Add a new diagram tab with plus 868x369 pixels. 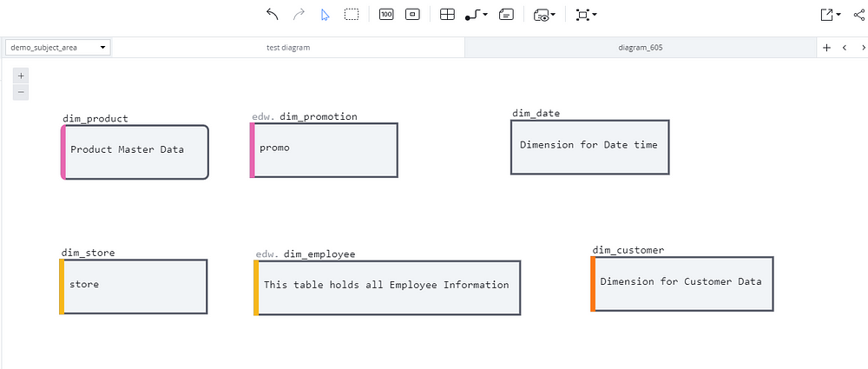coord(826,48)
